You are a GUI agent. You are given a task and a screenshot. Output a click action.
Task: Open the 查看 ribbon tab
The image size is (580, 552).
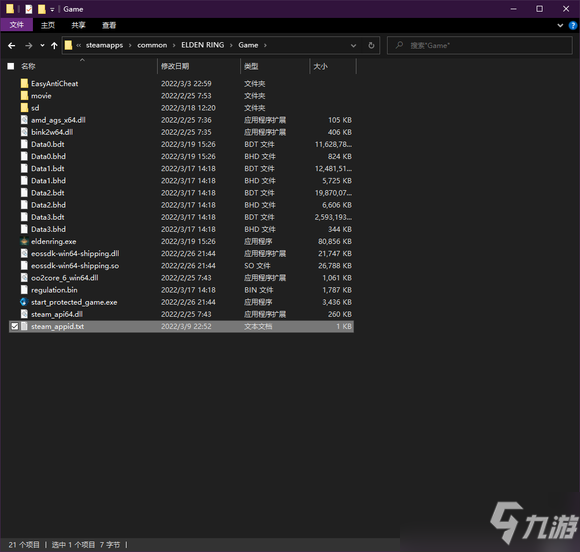pyautogui.click(x=109, y=25)
